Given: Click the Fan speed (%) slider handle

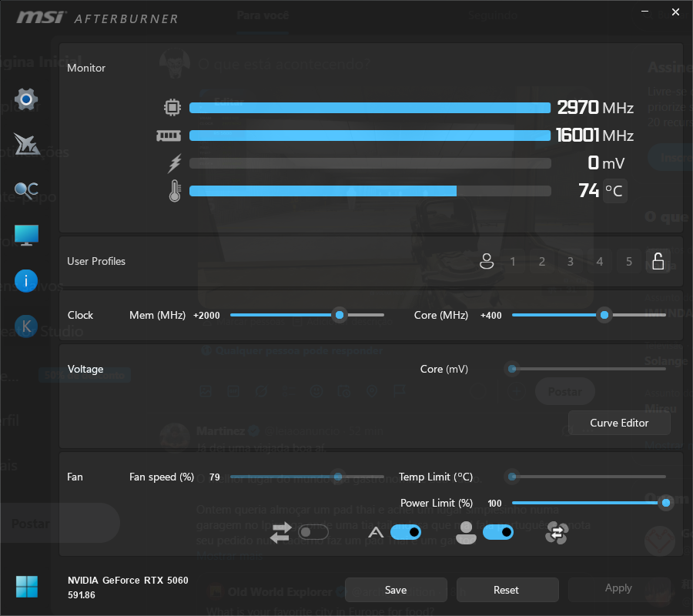Looking at the screenshot, I should (338, 477).
